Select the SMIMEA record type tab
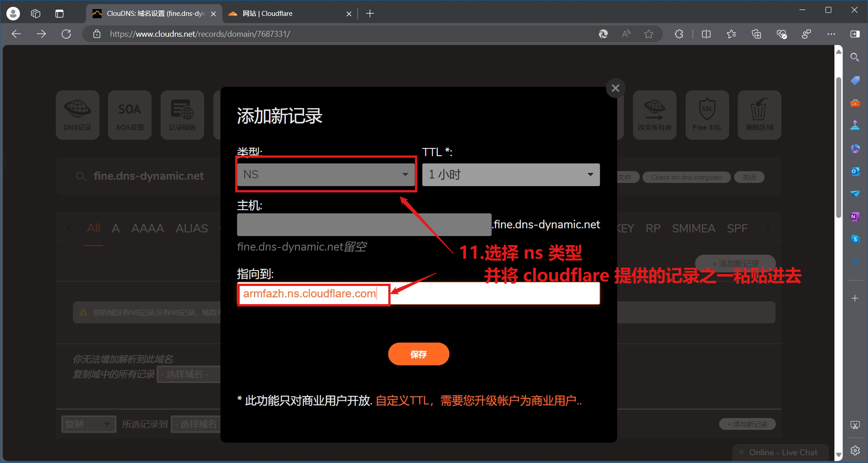 (x=693, y=228)
